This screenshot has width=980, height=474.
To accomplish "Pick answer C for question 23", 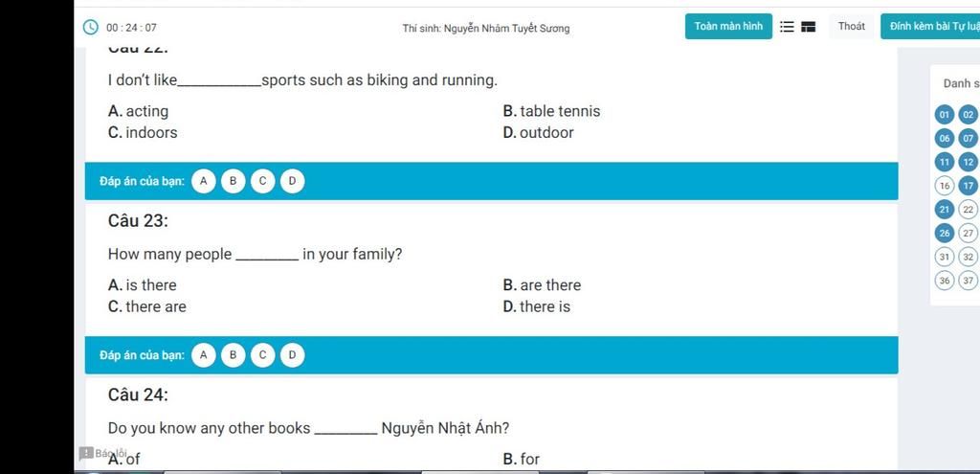I will point(262,355).
